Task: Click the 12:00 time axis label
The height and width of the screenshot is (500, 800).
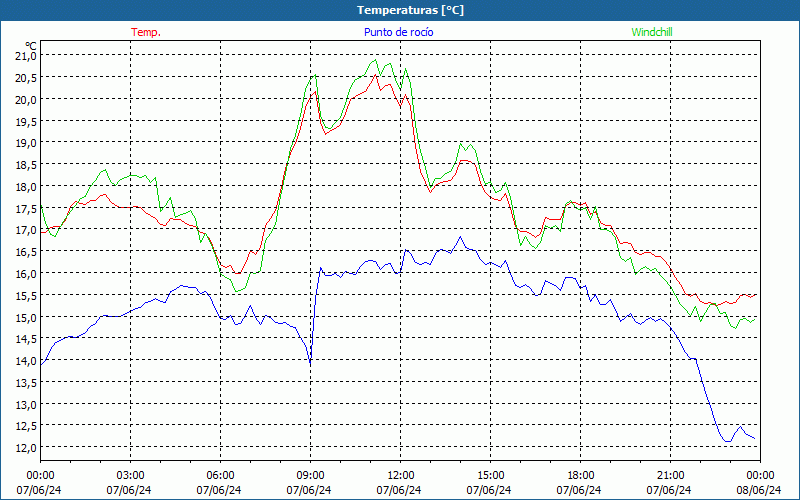Action: pyautogui.click(x=401, y=476)
